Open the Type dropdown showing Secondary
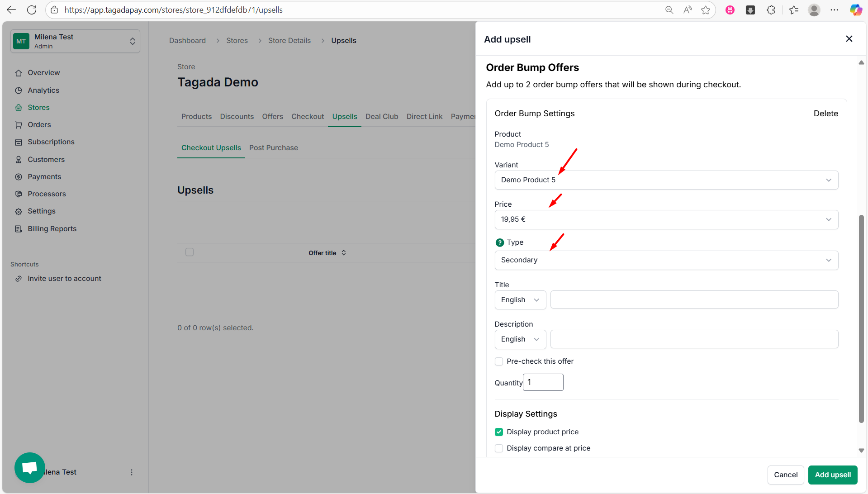 point(666,260)
